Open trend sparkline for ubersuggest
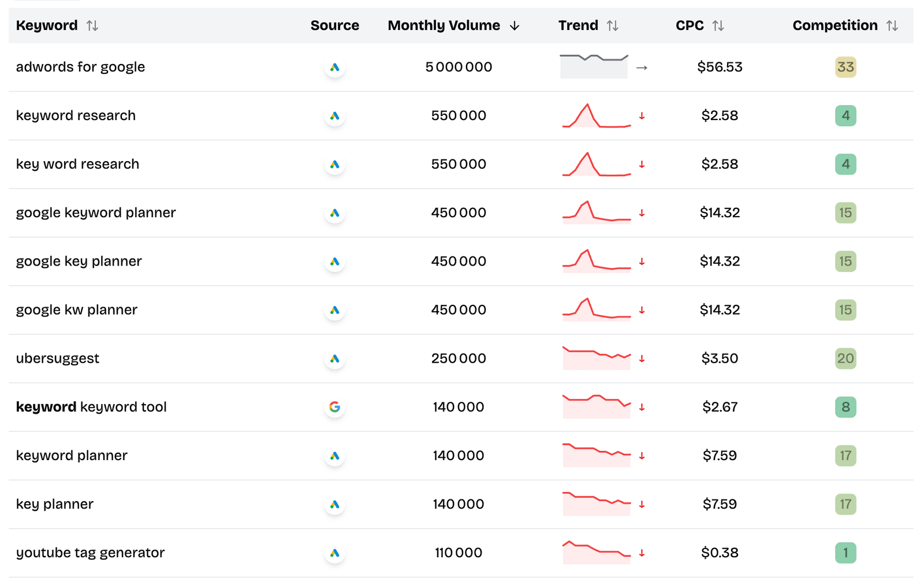Viewport: 924px width, 582px height. tap(597, 358)
